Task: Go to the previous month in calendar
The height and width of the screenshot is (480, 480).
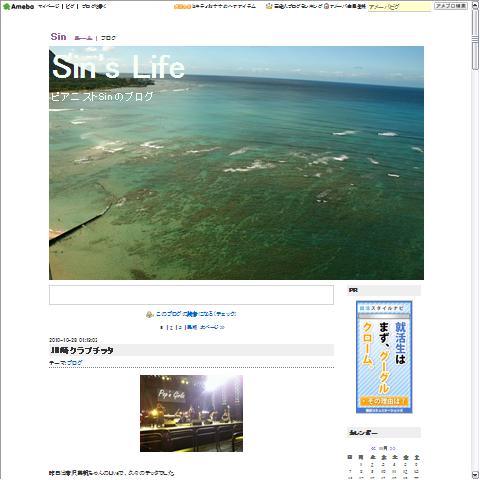Action: (373, 448)
